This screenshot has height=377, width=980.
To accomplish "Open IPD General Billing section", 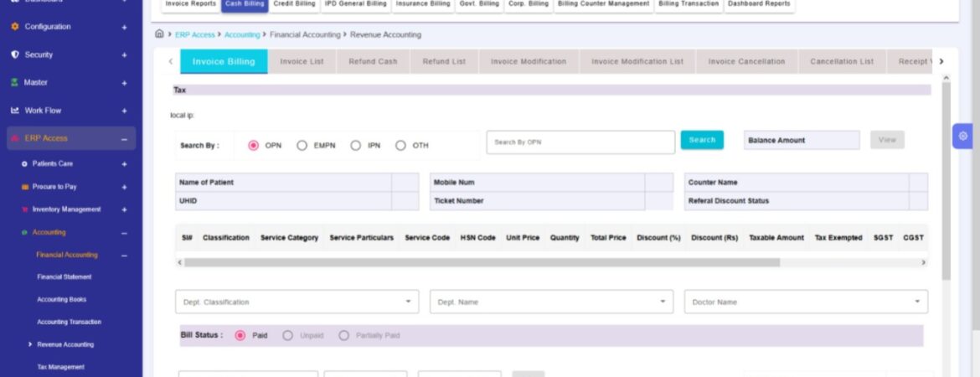I will coord(356,4).
